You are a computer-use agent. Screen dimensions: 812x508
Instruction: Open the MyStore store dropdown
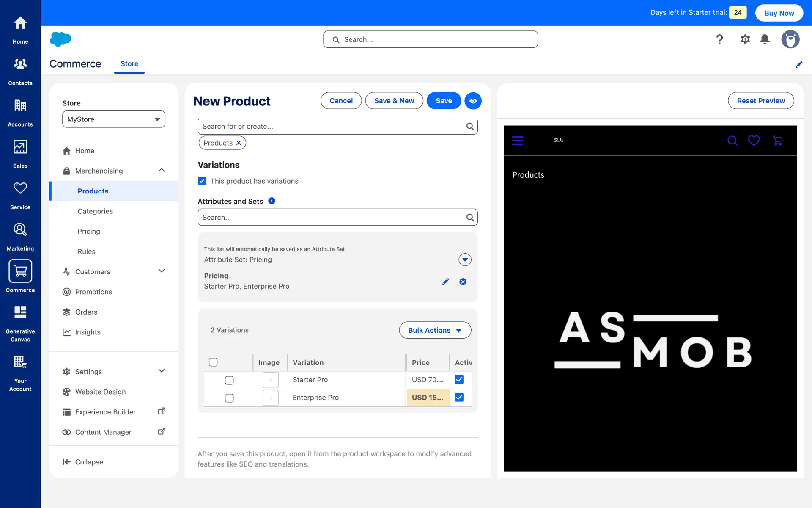(x=114, y=119)
